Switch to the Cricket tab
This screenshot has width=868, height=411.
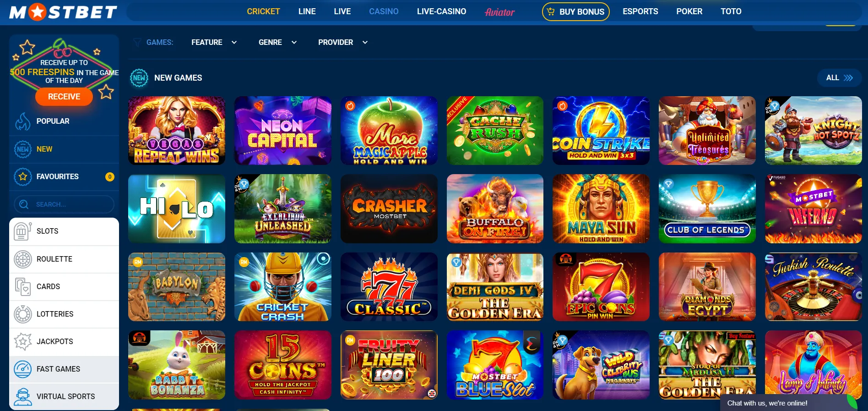[x=263, y=11]
